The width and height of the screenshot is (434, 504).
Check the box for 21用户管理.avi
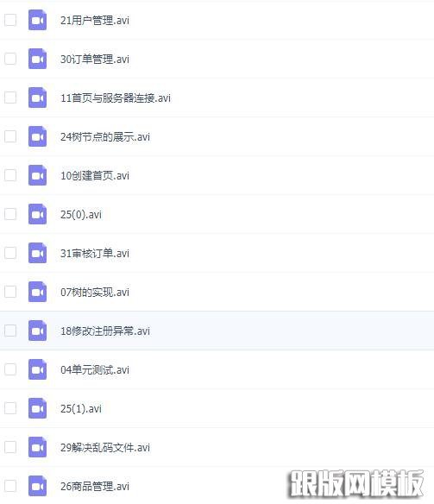tap(10, 20)
